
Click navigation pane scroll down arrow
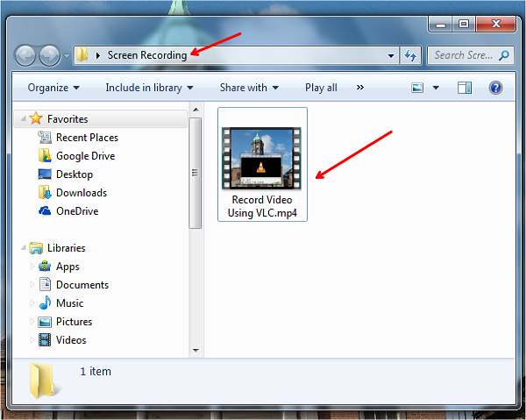coord(195,351)
